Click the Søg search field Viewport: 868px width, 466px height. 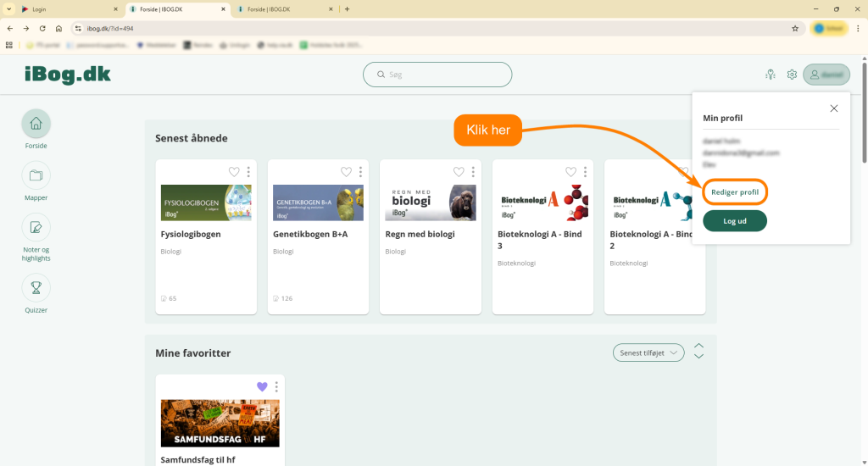(x=437, y=75)
